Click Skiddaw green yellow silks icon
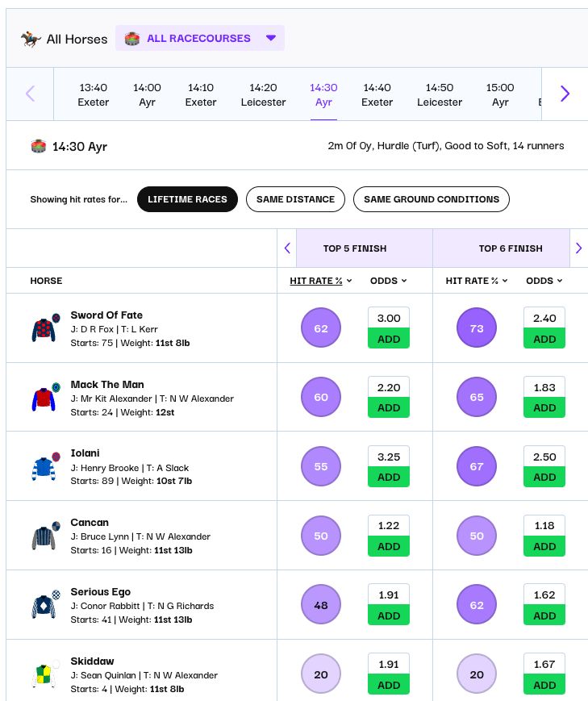 point(45,673)
